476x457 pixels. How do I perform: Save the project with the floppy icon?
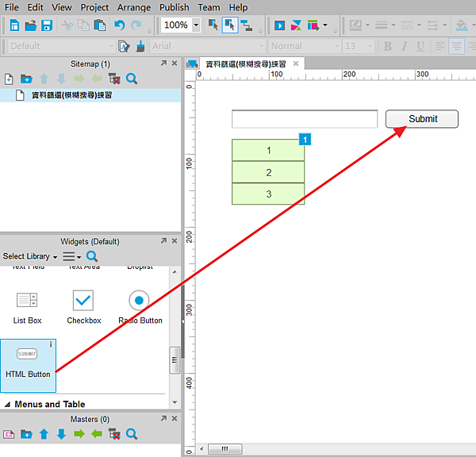tap(47, 25)
